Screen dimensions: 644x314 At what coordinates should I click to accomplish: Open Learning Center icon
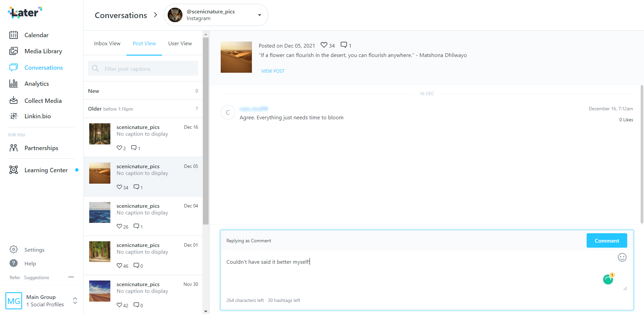(x=13, y=170)
